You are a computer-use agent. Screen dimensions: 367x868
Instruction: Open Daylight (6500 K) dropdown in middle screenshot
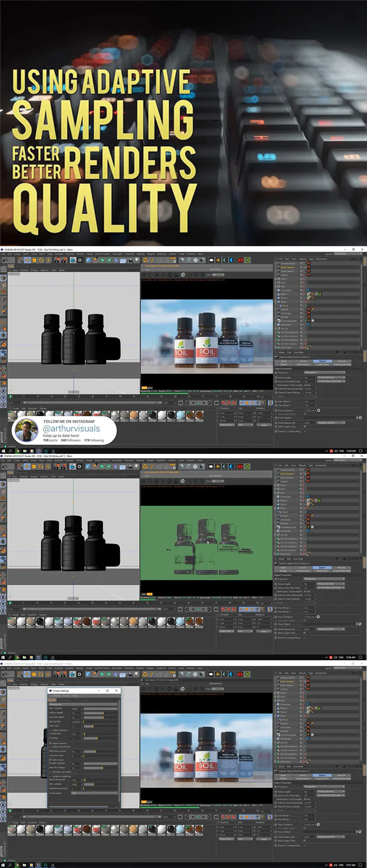331,629
